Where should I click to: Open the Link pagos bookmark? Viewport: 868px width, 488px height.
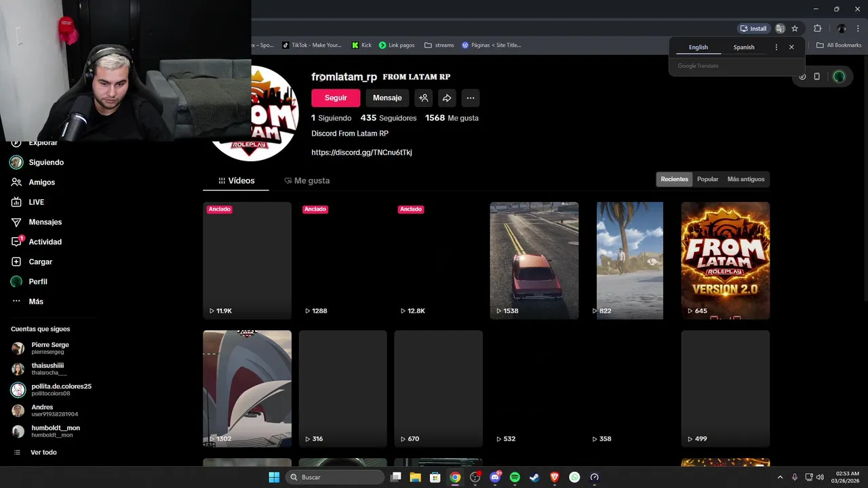point(397,45)
